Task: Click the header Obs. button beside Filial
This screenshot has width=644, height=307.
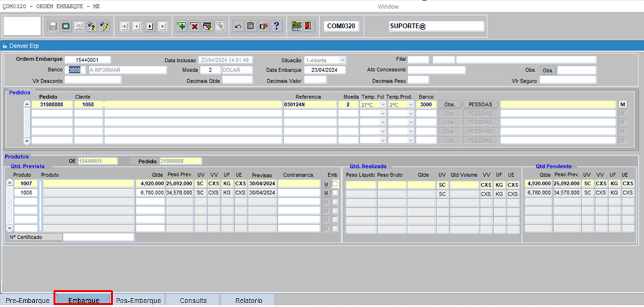Action: click(547, 71)
